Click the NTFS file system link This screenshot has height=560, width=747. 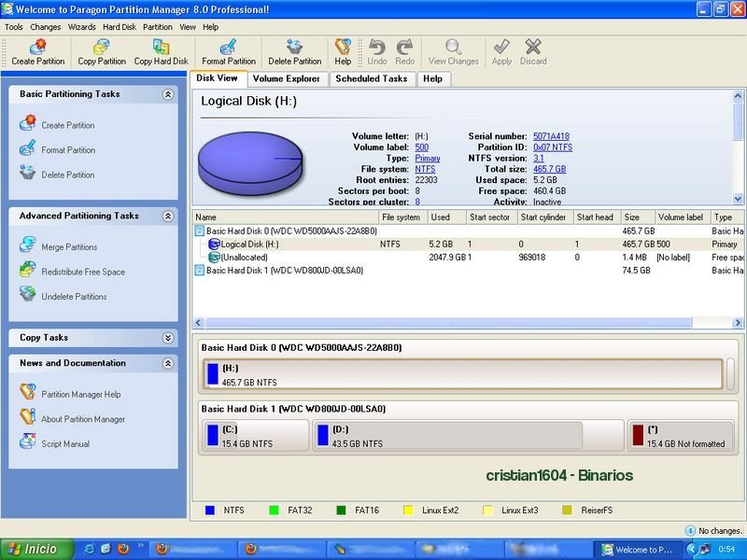click(x=425, y=169)
